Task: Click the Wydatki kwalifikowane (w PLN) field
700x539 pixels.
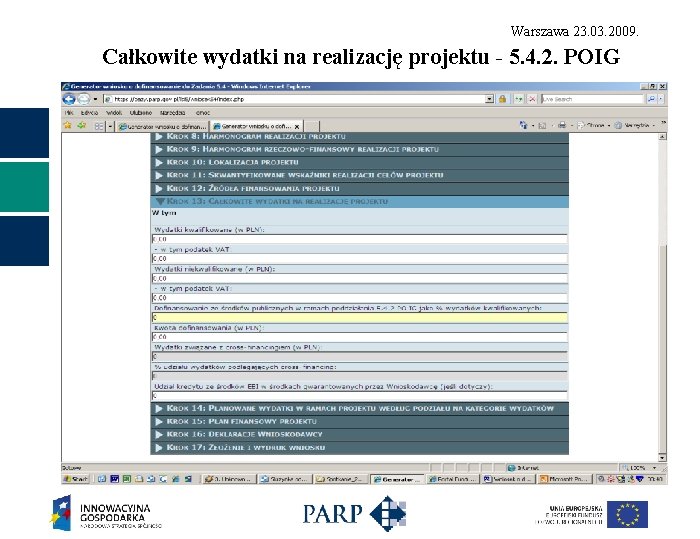Action: coord(360,239)
